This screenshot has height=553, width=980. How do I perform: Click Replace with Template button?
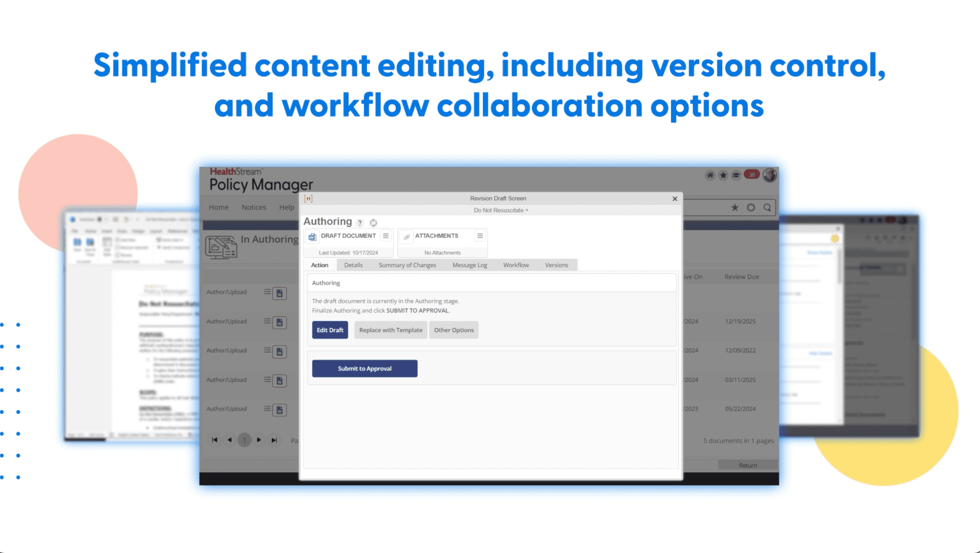pyautogui.click(x=390, y=330)
